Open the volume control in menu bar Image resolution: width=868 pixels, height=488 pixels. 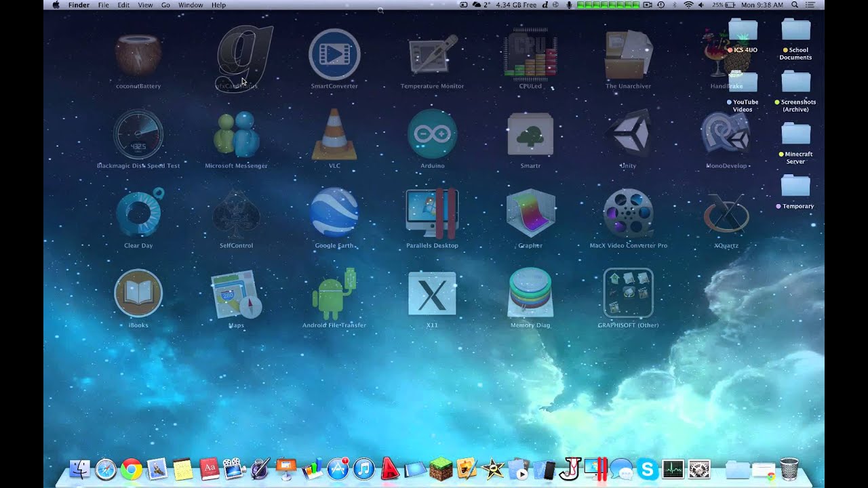(702, 5)
